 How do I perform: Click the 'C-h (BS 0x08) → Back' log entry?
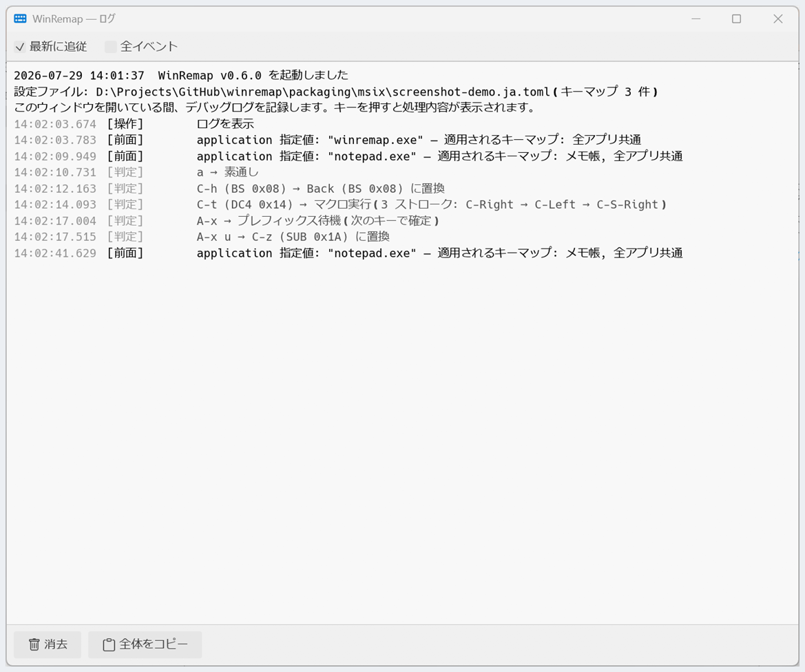coord(229,189)
